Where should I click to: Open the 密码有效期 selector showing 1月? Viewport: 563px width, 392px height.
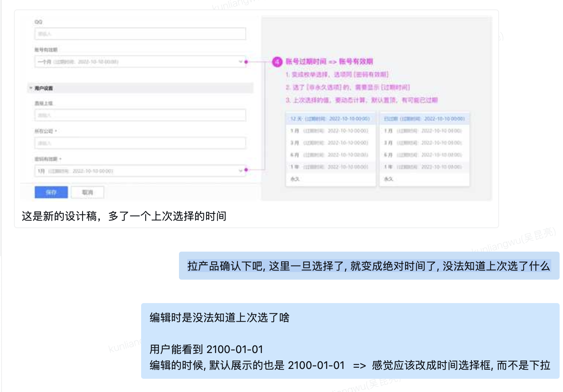(x=140, y=171)
